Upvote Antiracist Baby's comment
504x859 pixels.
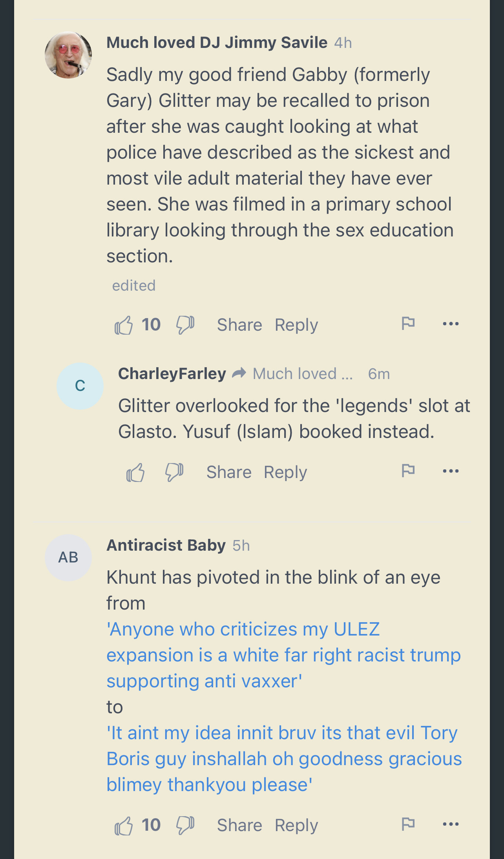click(124, 825)
